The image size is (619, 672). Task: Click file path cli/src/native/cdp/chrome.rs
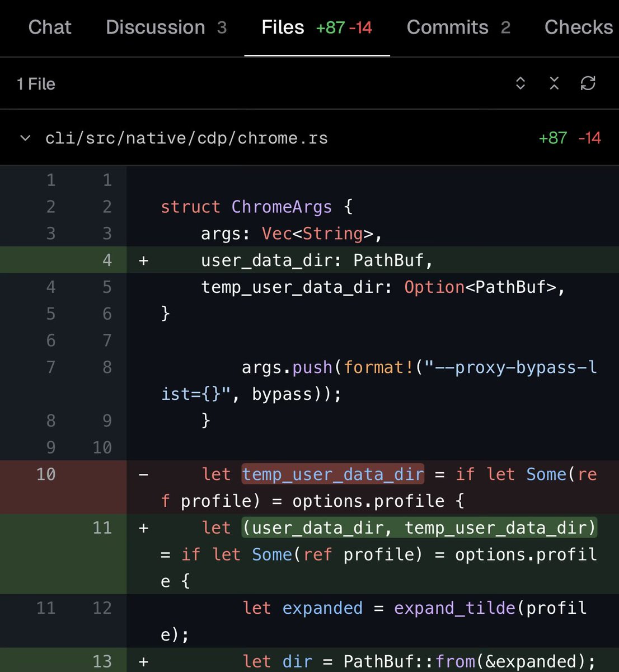coord(186,138)
